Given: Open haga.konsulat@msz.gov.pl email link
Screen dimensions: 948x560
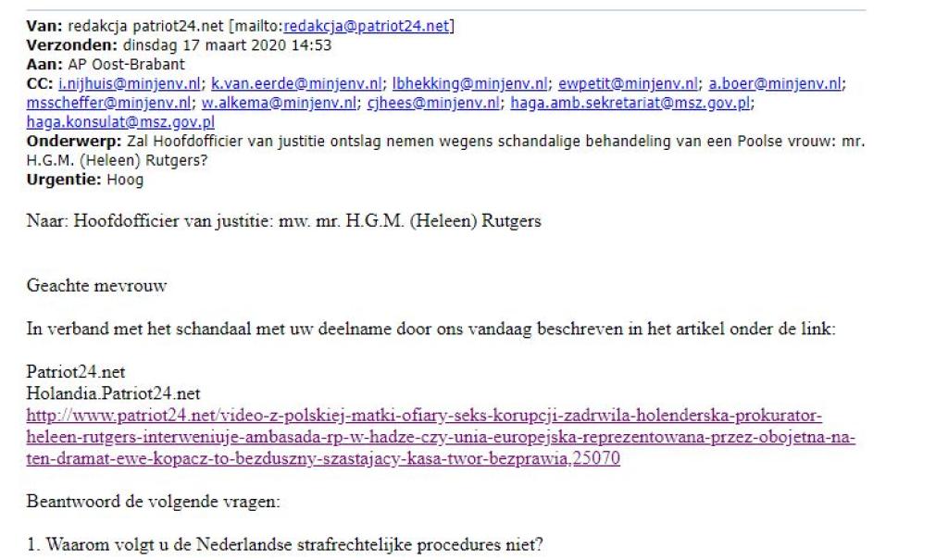Looking at the screenshot, I should click(x=120, y=122).
